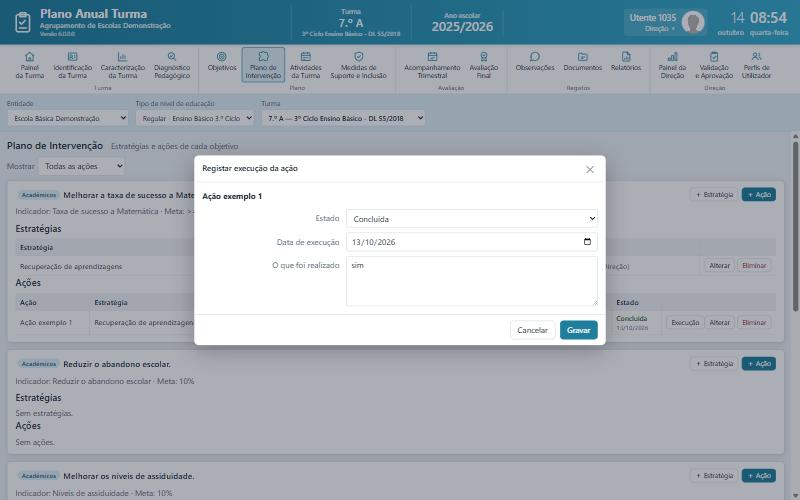The height and width of the screenshot is (500, 800).
Task: Open the Turma selection dropdown
Action: (343, 118)
